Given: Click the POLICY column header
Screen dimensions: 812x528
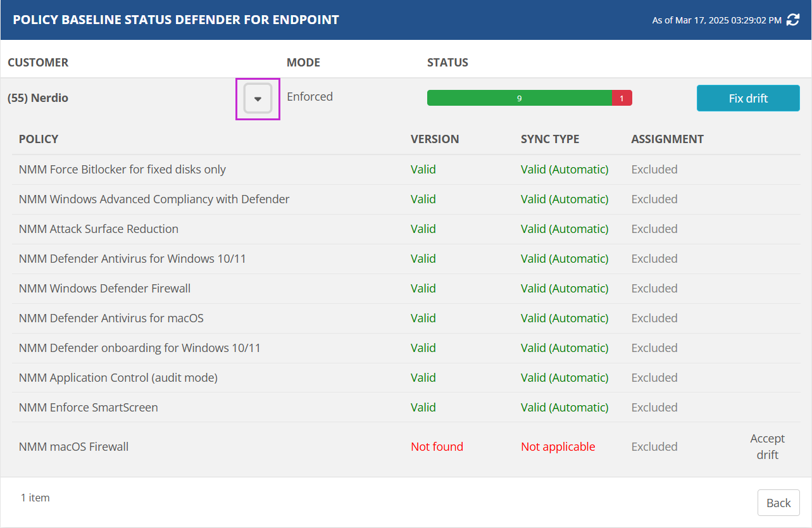Looking at the screenshot, I should [39, 139].
